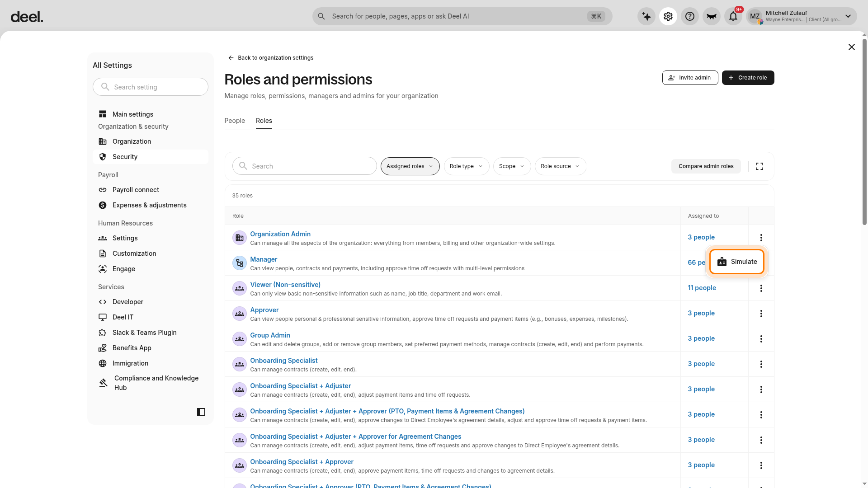Click the page vertical scrollbar
Viewport: 868px width, 488px height.
[x=864, y=131]
